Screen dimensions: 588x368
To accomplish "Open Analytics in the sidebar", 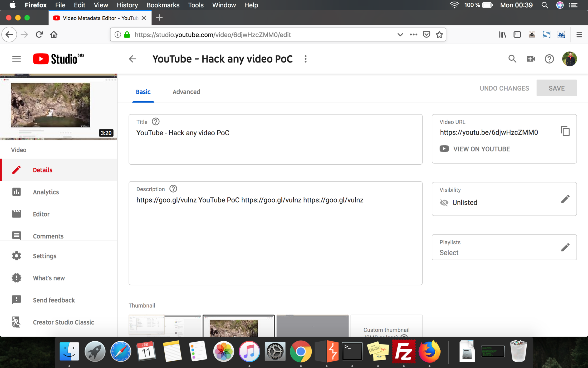I will pyautogui.click(x=59, y=192).
